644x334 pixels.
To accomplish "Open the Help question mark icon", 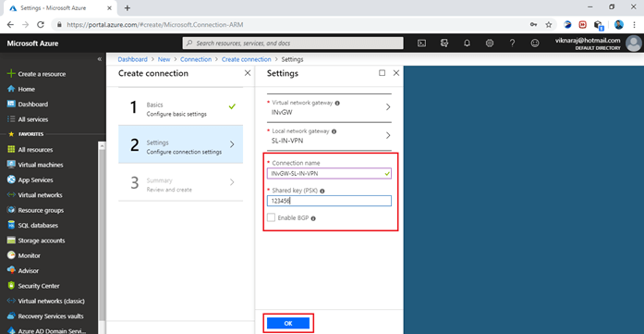I will (x=512, y=43).
